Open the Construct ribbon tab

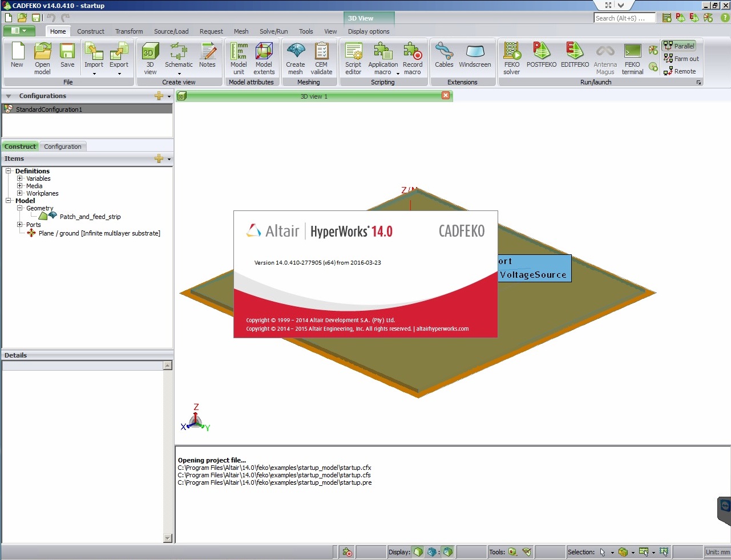point(91,31)
